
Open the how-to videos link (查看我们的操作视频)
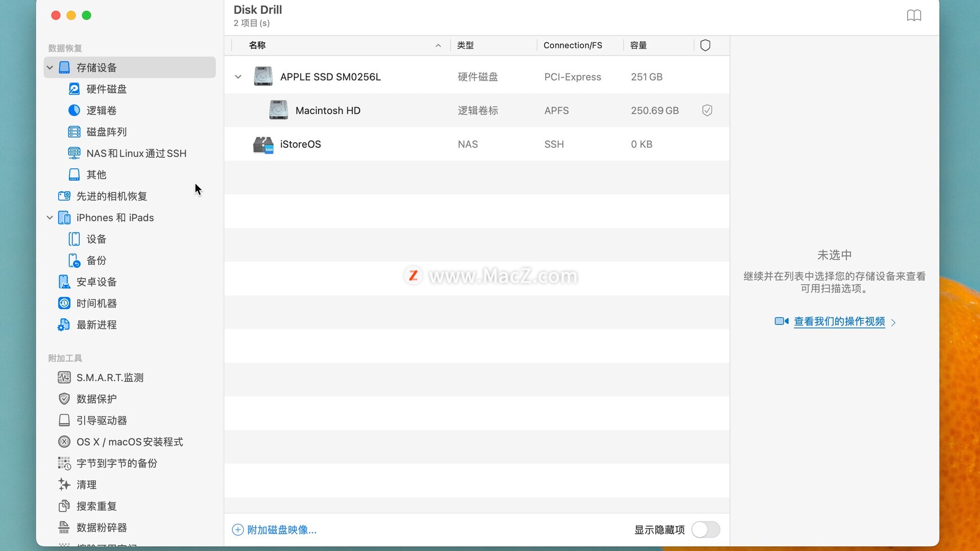point(839,321)
